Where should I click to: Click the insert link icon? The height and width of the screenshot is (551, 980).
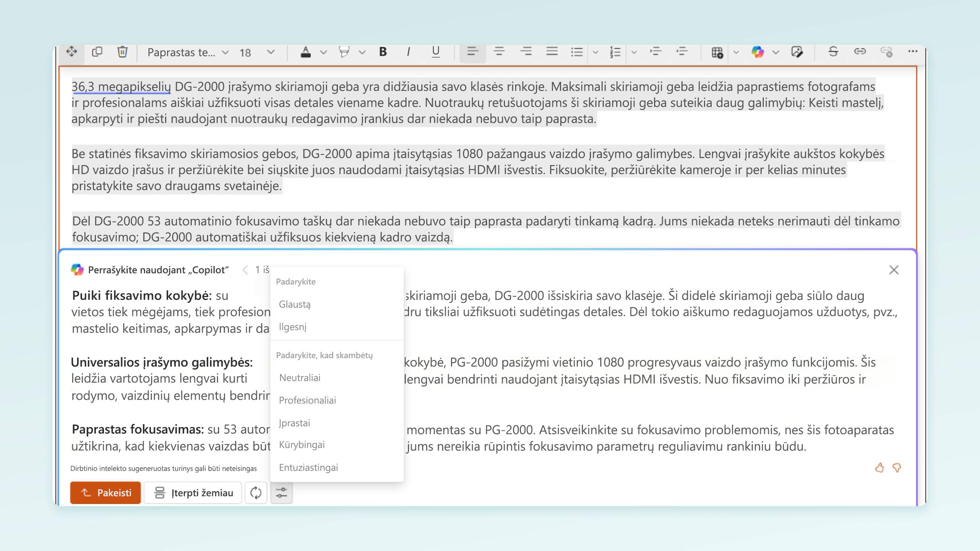[860, 51]
